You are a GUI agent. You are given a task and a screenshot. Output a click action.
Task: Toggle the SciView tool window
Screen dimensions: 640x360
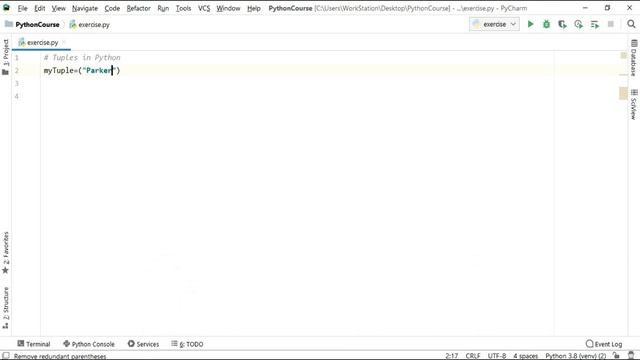click(x=633, y=104)
